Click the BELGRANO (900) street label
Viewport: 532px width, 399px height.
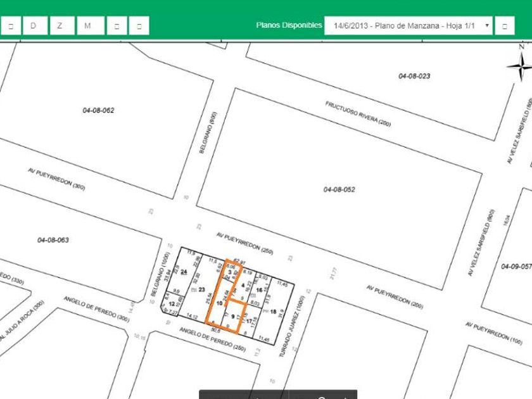pyautogui.click(x=208, y=132)
